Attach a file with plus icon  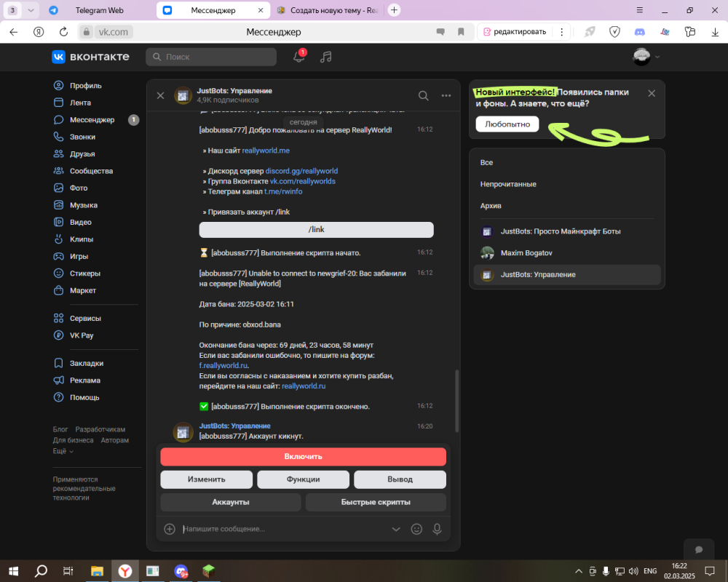point(170,529)
